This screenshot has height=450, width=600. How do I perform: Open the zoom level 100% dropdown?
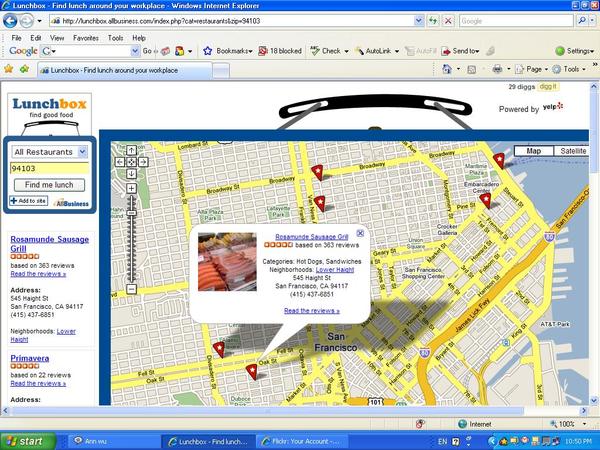(584, 424)
